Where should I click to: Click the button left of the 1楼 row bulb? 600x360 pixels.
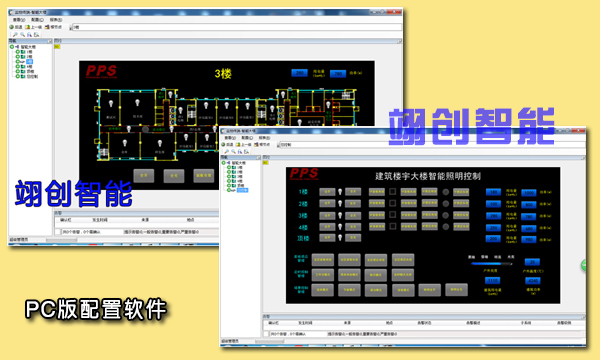pyautogui.click(x=327, y=192)
